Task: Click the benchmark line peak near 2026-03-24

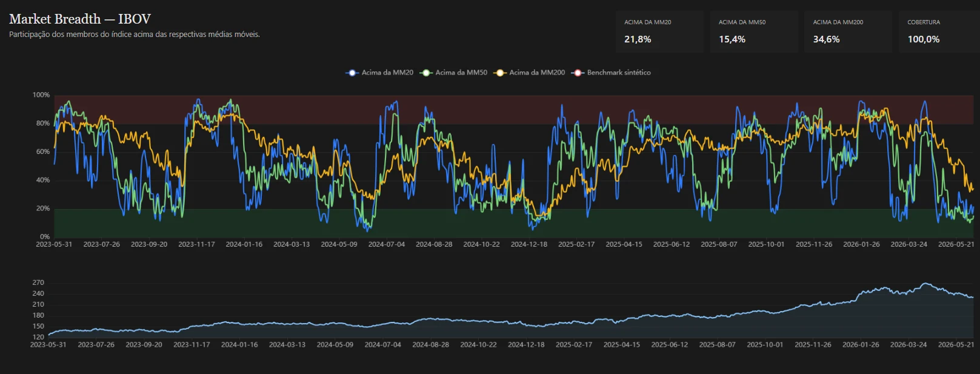Action: pos(925,283)
